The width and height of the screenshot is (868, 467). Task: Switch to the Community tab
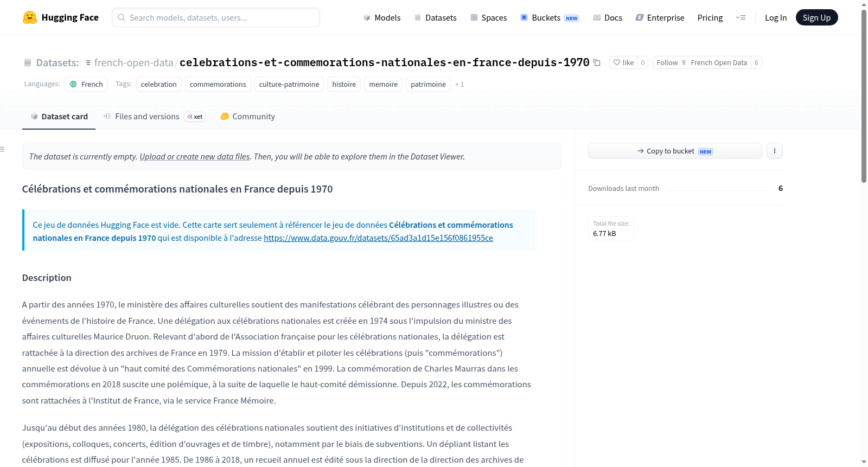(248, 116)
